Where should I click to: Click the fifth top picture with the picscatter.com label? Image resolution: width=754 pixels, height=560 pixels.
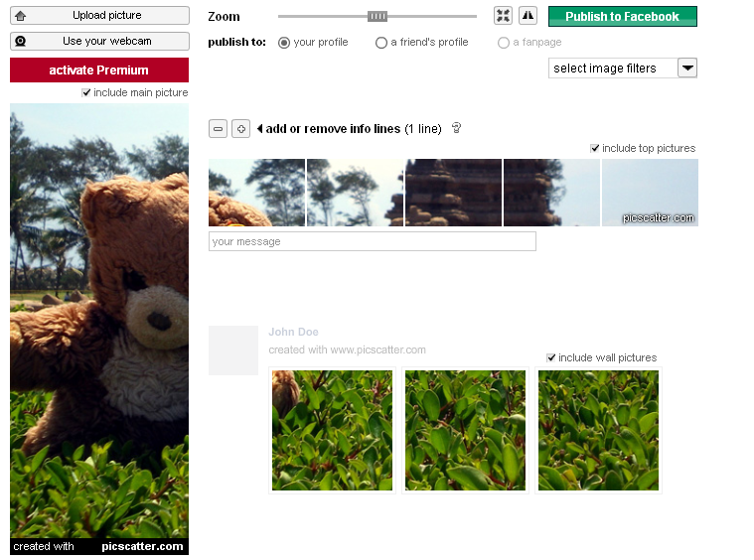tap(650, 193)
